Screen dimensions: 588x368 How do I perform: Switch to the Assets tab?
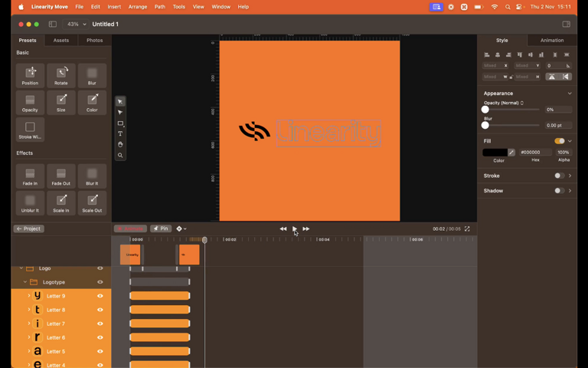point(61,40)
